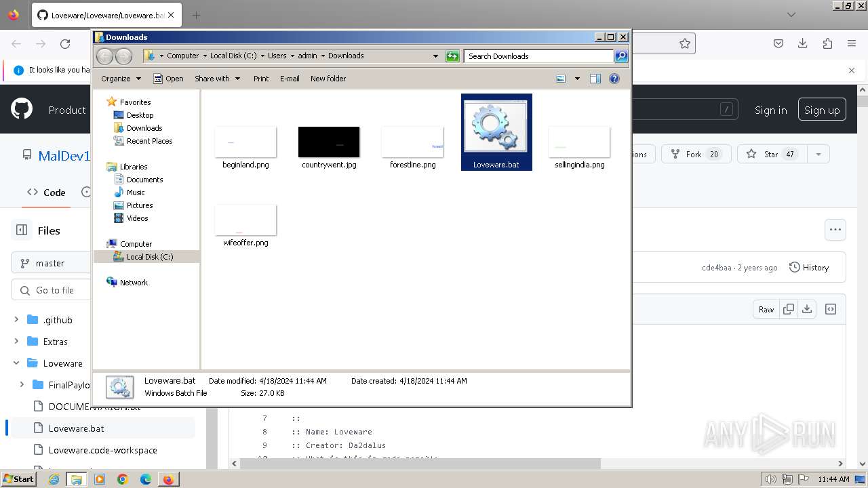The image size is (868, 488).
Task: Open Firefox downloads arrow icon
Action: tap(803, 43)
